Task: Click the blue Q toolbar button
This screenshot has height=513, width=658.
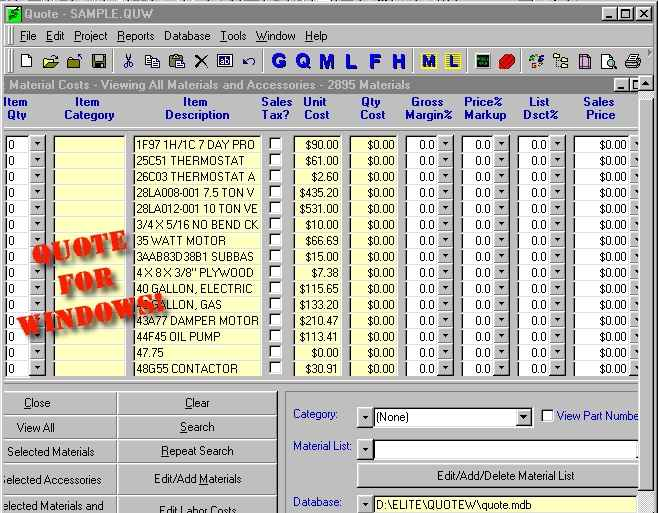Action: (303, 62)
